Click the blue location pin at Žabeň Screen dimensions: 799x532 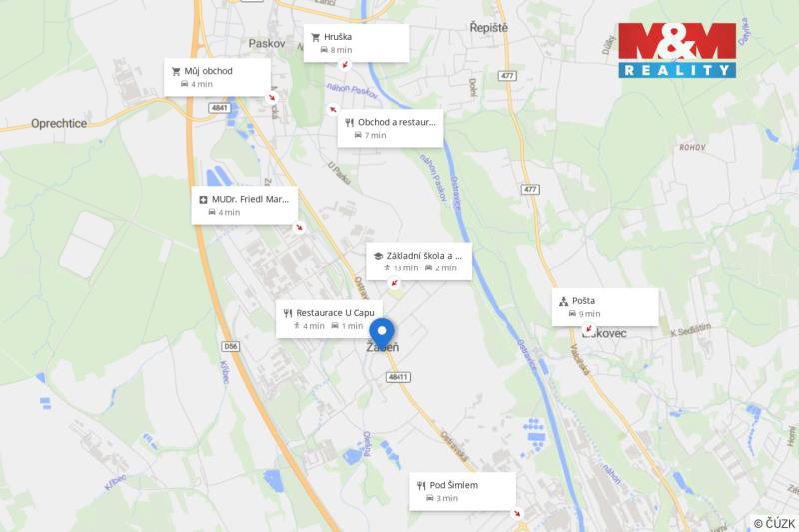[382, 333]
